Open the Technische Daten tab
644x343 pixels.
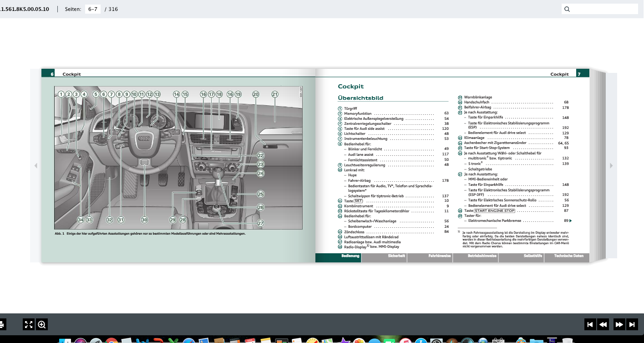tap(568, 256)
